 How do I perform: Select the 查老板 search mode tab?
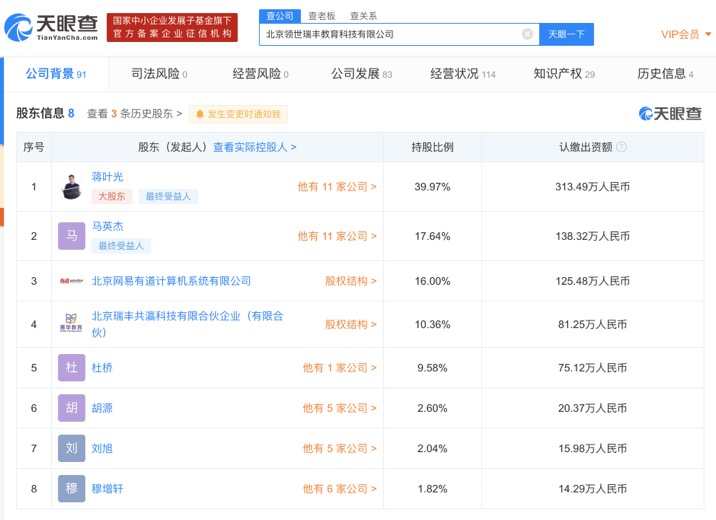click(x=322, y=16)
